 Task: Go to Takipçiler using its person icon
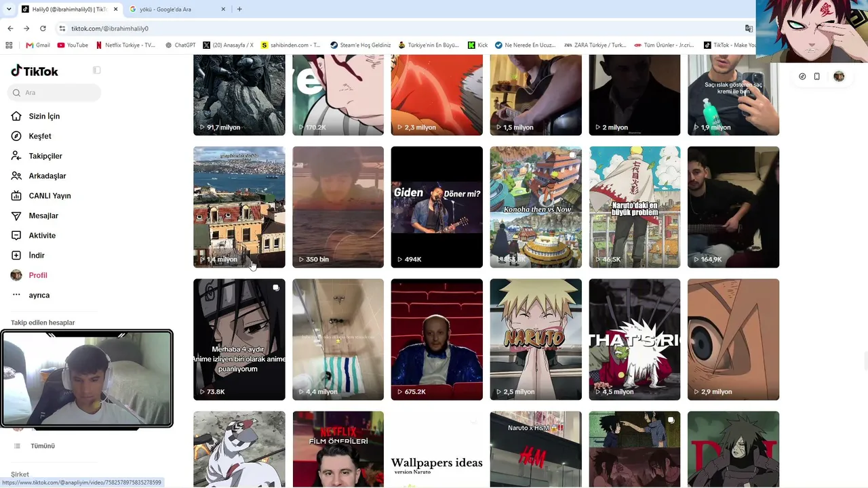(x=16, y=156)
